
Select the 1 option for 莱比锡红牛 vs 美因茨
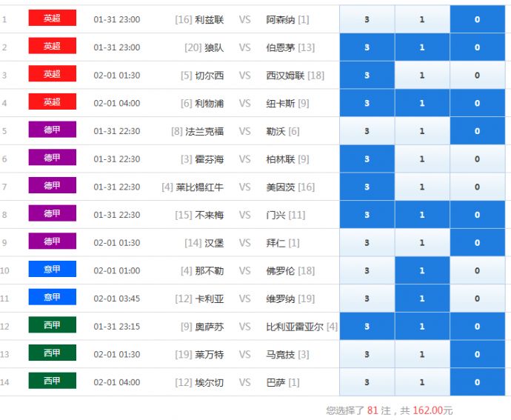[x=422, y=187]
